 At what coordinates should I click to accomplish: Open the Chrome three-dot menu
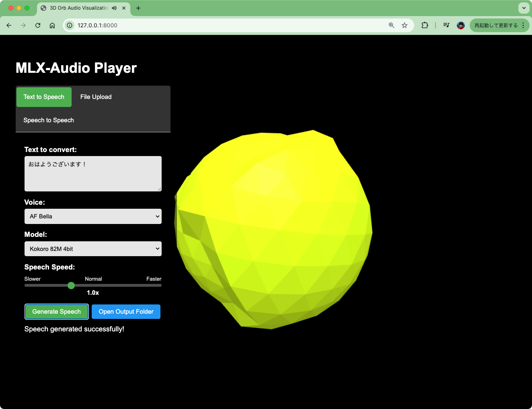pyautogui.click(x=523, y=25)
